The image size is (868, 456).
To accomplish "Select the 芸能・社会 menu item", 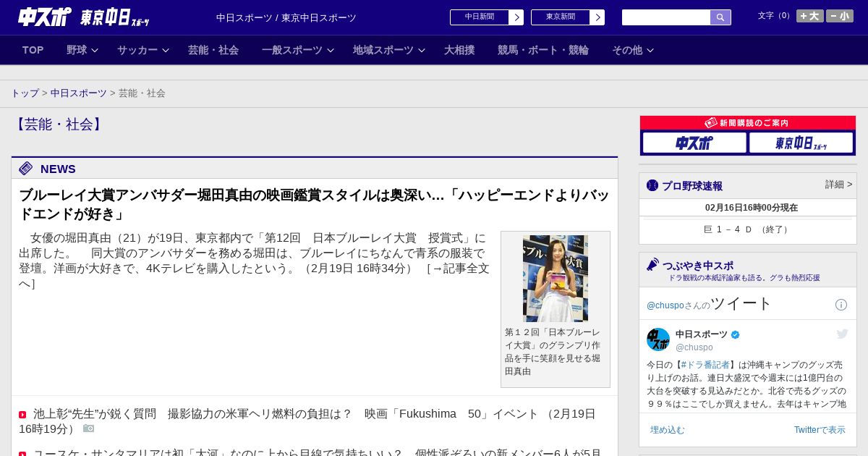I will tap(213, 50).
